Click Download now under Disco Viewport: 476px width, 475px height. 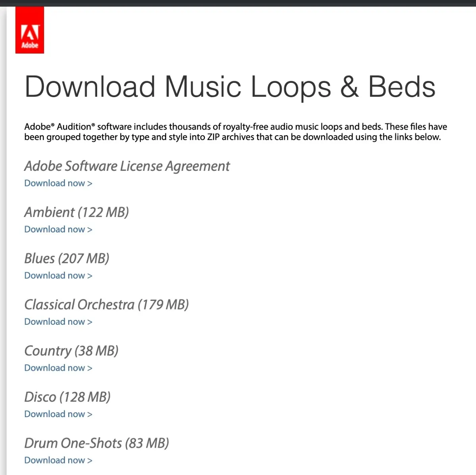[58, 414]
